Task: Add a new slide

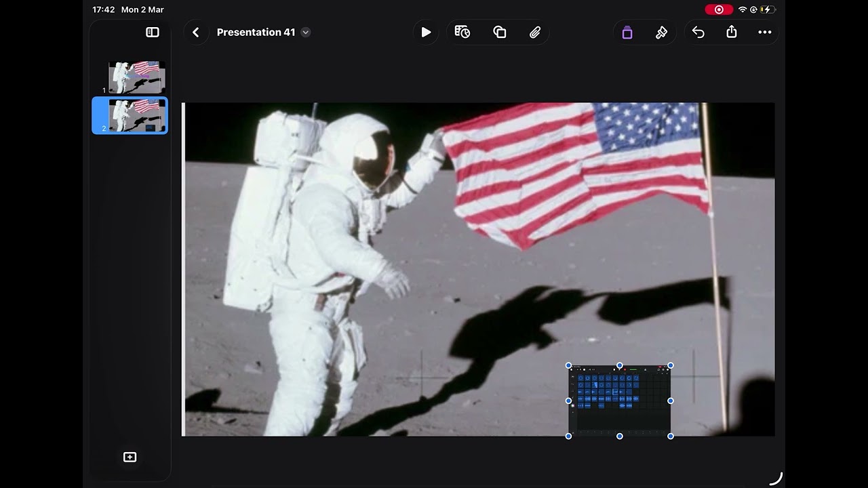Action: [130, 457]
